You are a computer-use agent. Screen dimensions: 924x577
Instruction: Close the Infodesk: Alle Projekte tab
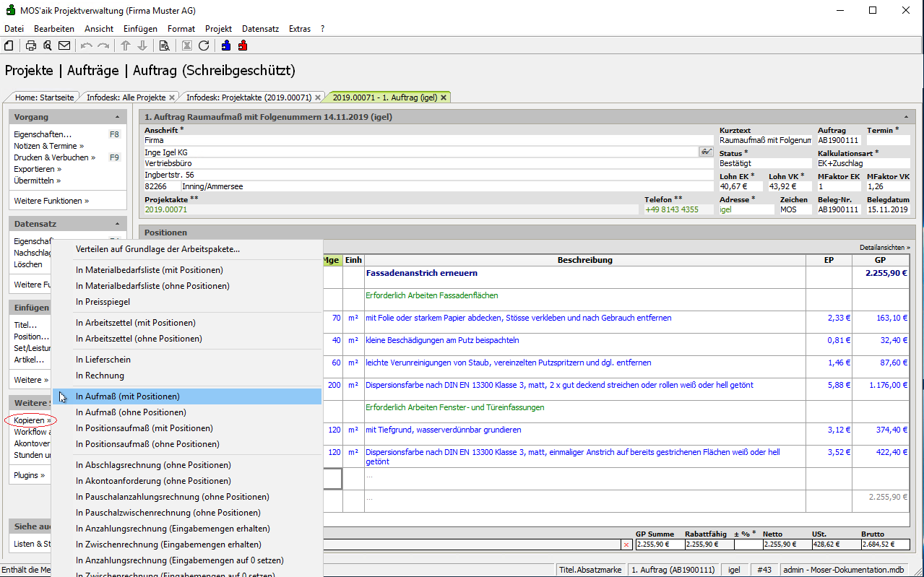tap(172, 97)
